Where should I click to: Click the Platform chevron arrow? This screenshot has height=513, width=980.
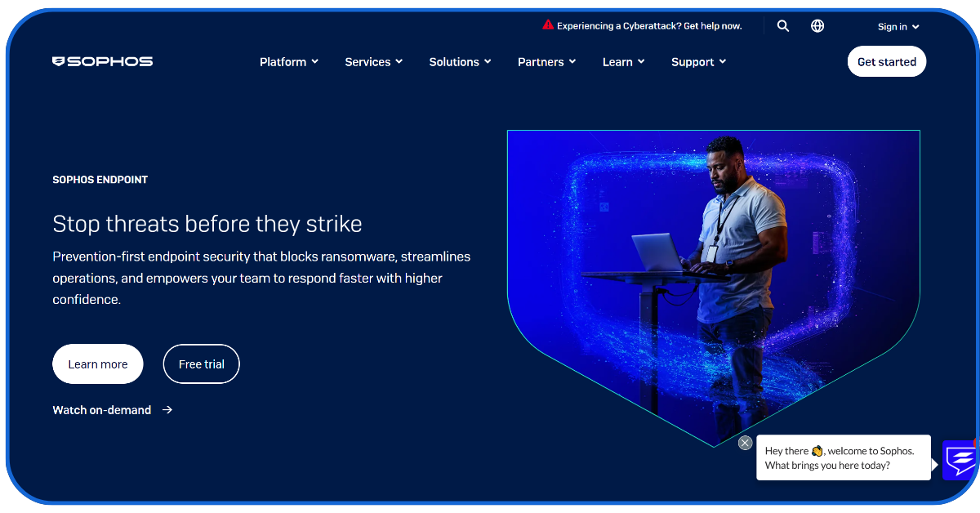pos(315,62)
